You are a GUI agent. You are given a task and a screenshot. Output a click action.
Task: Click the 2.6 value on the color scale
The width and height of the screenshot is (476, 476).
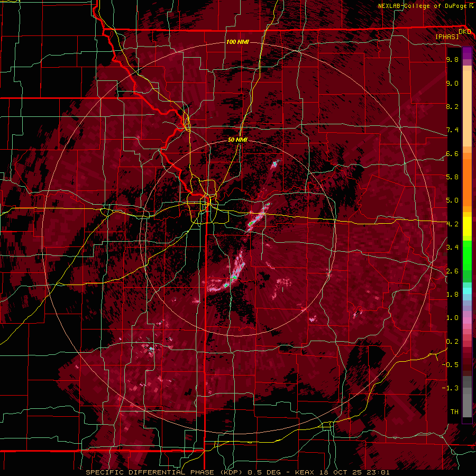(452, 271)
